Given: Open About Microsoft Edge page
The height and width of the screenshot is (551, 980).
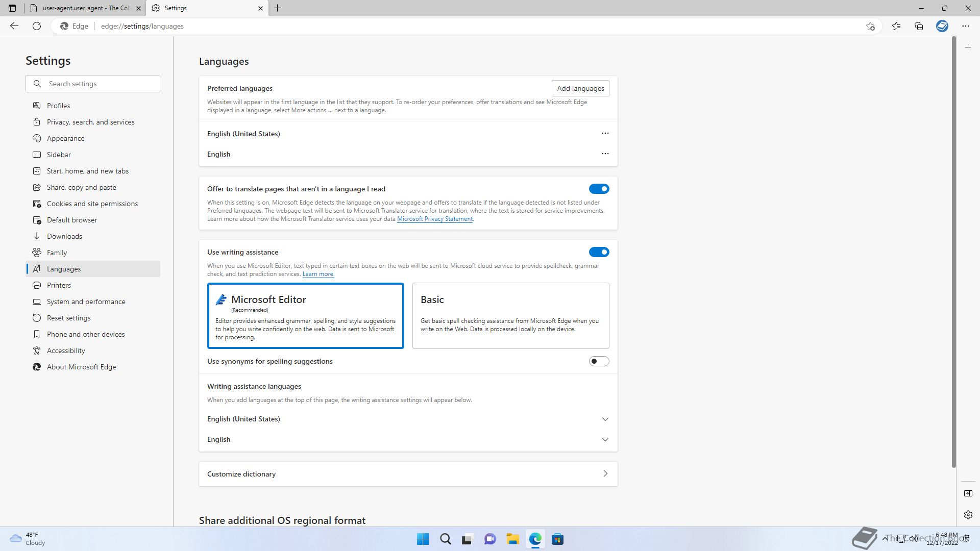Looking at the screenshot, I should point(93,367).
